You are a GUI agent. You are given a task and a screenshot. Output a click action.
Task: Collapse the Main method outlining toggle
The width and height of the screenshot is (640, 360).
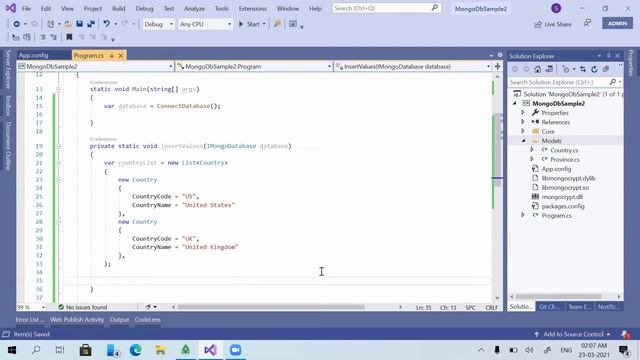point(58,89)
